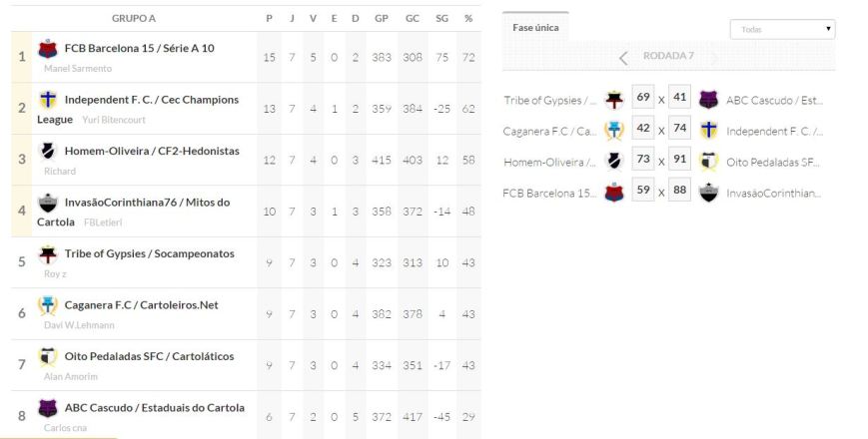
Task: Click Tribe of Gypsies crest in standings
Action: [48, 253]
